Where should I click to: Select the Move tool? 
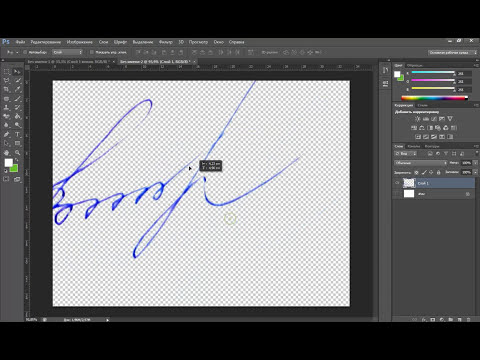(x=17, y=71)
